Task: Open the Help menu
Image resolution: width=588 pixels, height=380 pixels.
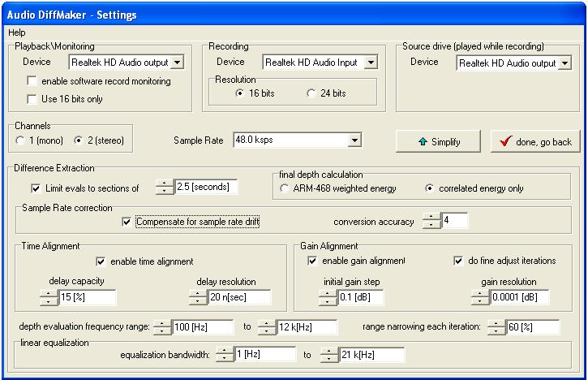Action: (x=17, y=32)
